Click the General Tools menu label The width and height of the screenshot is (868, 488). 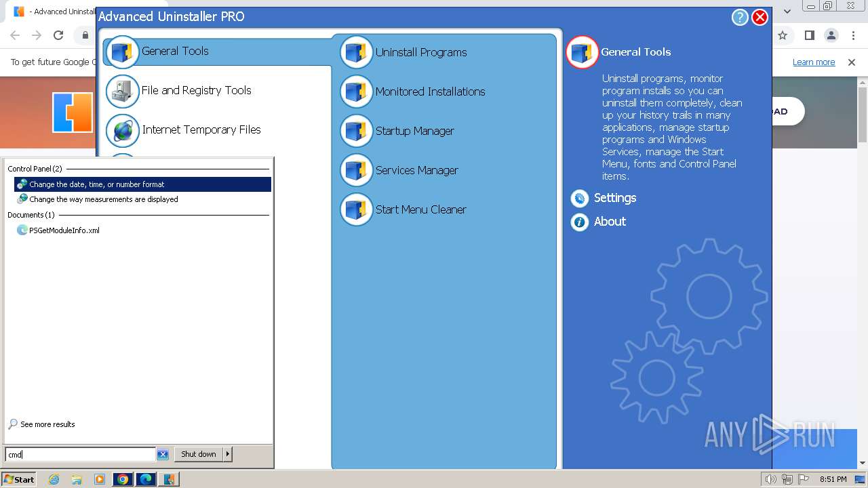175,52
